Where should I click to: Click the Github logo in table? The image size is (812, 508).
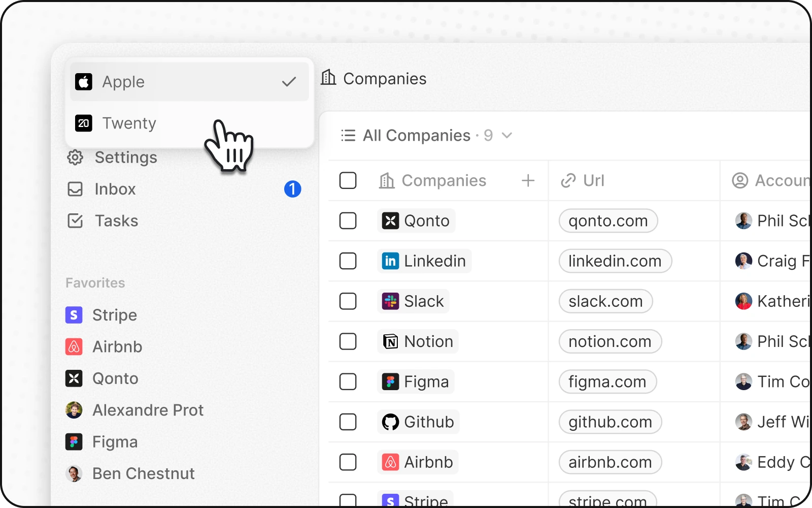[390, 422]
